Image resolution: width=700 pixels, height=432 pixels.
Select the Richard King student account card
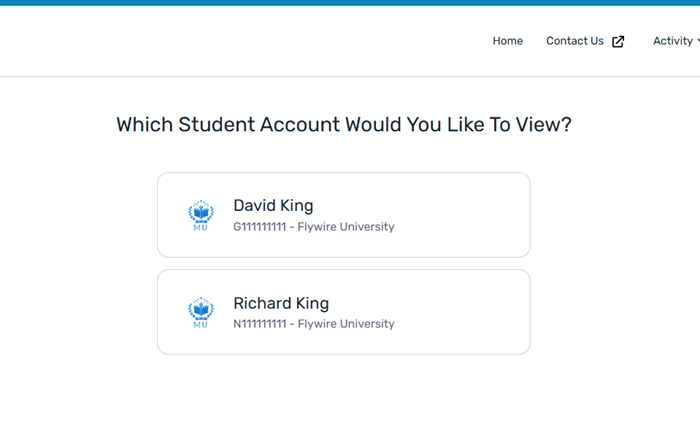(343, 312)
